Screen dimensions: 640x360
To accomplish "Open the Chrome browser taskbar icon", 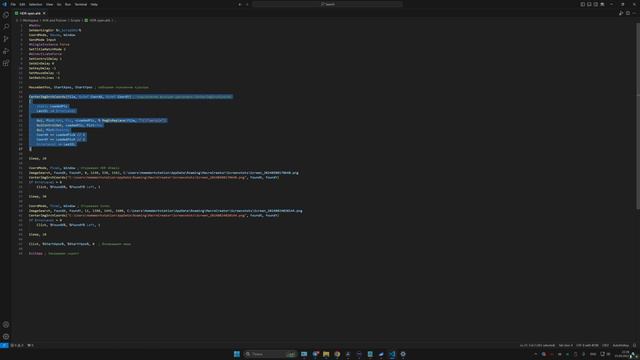I will (337, 354).
